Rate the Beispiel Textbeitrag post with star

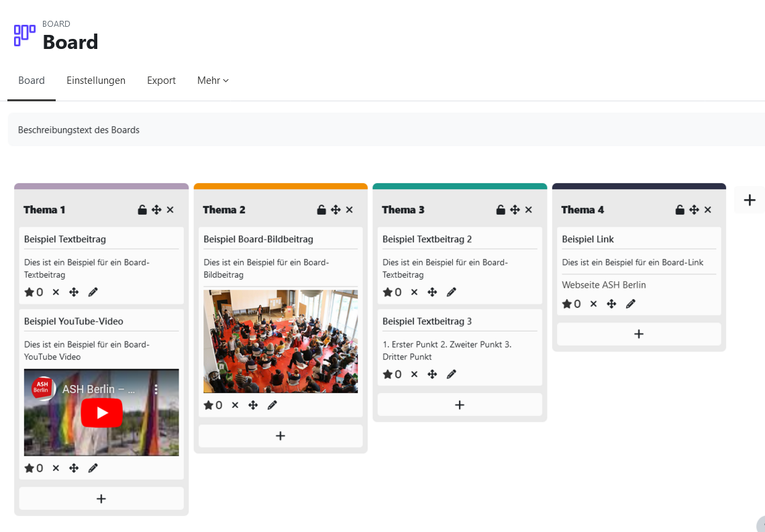pyautogui.click(x=29, y=292)
